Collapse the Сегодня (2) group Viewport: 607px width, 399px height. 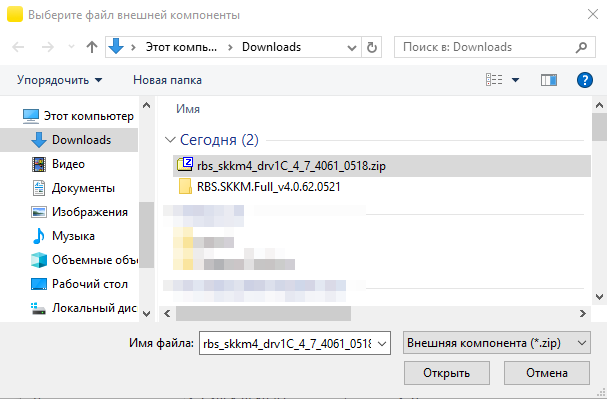(170, 140)
